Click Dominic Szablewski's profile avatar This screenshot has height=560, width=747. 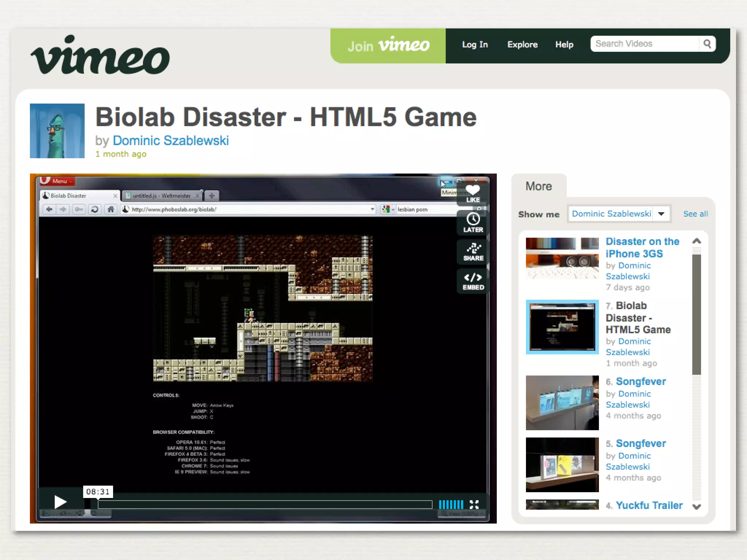pos(57,131)
